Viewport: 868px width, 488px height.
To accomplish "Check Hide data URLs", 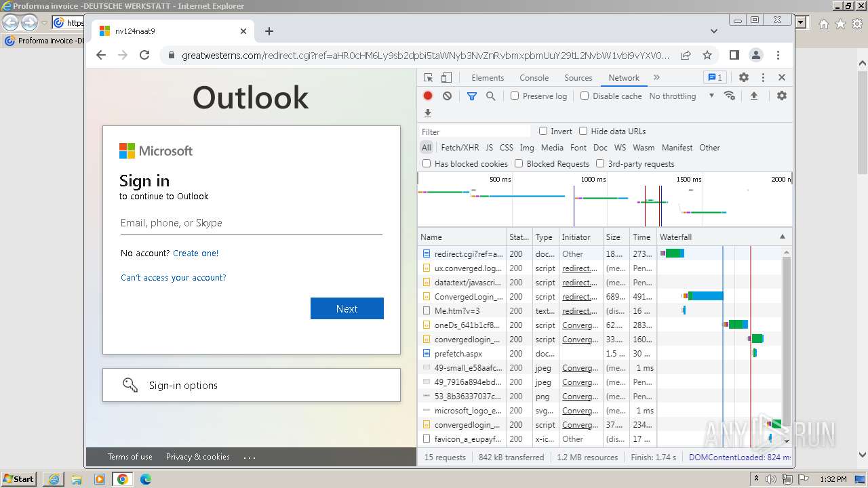I will click(583, 131).
